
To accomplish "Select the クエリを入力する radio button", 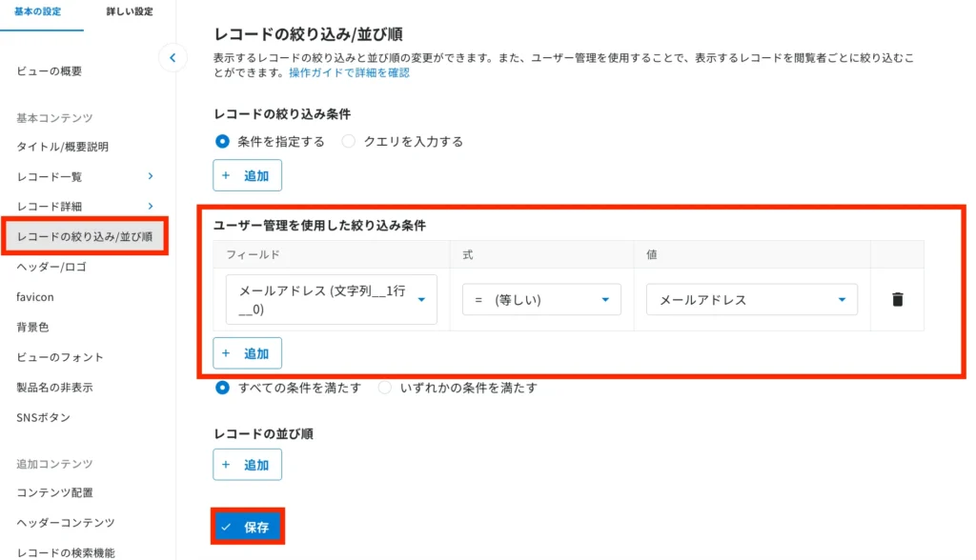I will tap(349, 141).
